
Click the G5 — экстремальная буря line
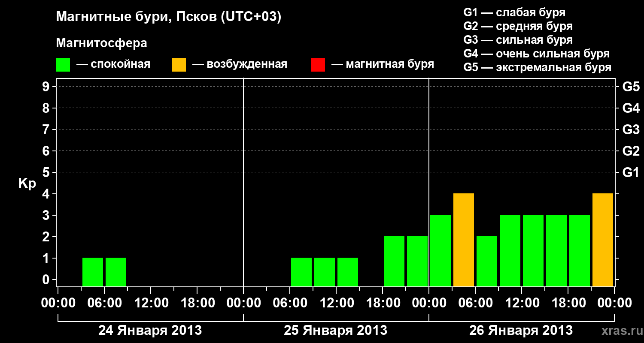coord(538,67)
